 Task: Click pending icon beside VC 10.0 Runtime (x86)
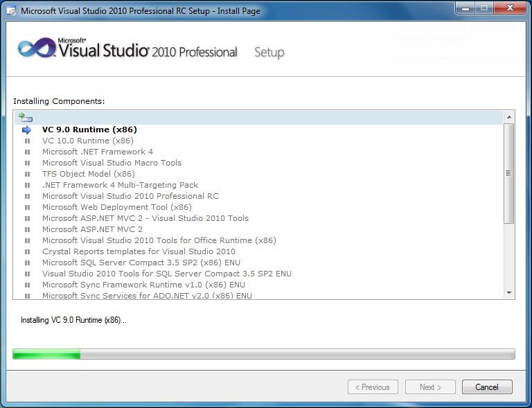(x=28, y=141)
